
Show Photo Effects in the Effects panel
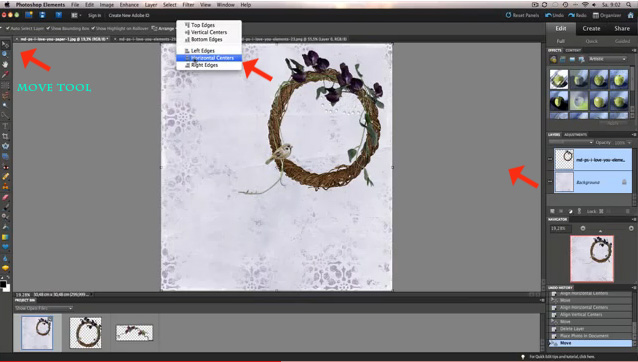point(572,59)
